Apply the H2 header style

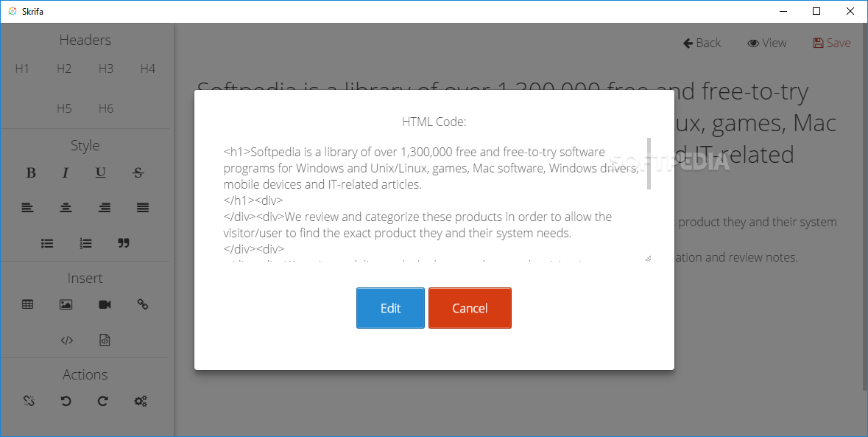click(64, 69)
